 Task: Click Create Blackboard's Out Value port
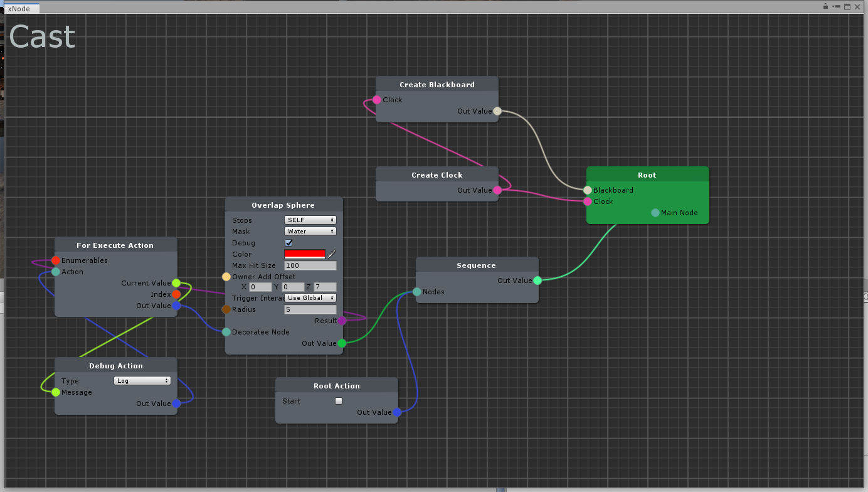(497, 111)
